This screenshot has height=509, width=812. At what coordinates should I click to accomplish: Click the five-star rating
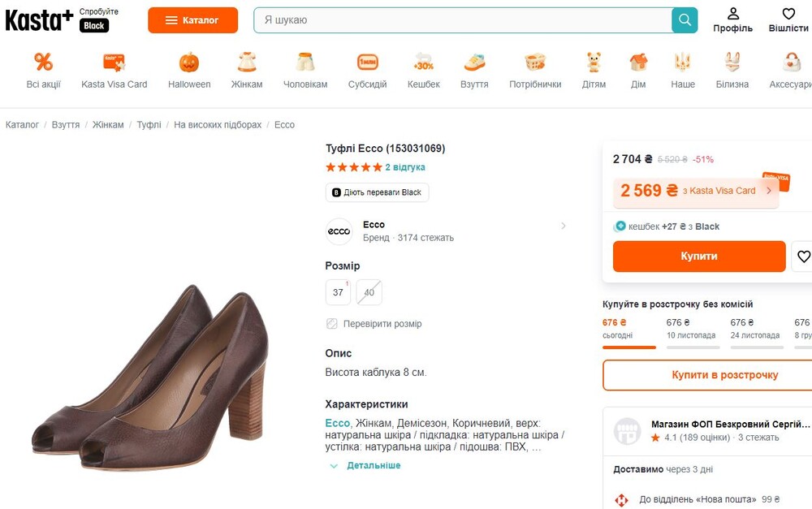[353, 167]
